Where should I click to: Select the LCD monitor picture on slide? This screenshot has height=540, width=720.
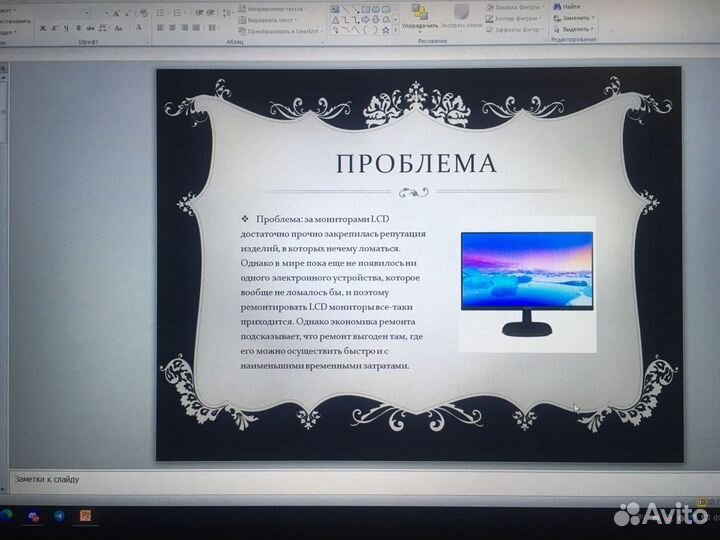coord(528,284)
